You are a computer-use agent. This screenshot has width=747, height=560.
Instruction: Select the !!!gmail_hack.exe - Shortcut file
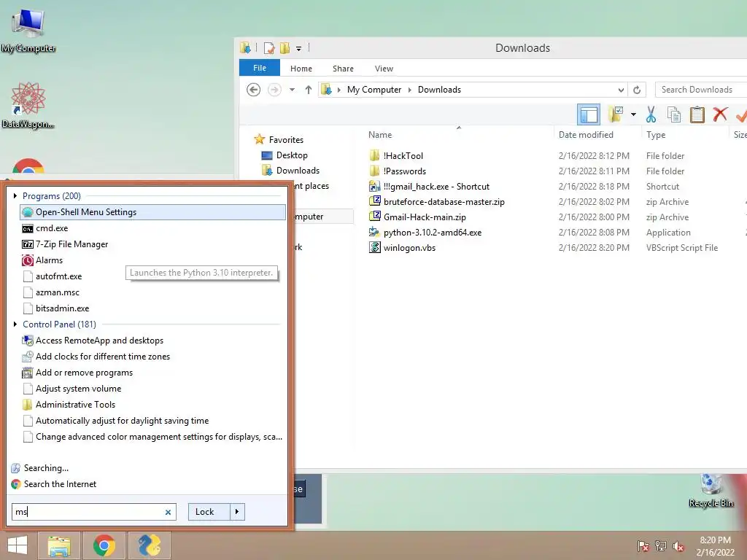click(x=436, y=187)
